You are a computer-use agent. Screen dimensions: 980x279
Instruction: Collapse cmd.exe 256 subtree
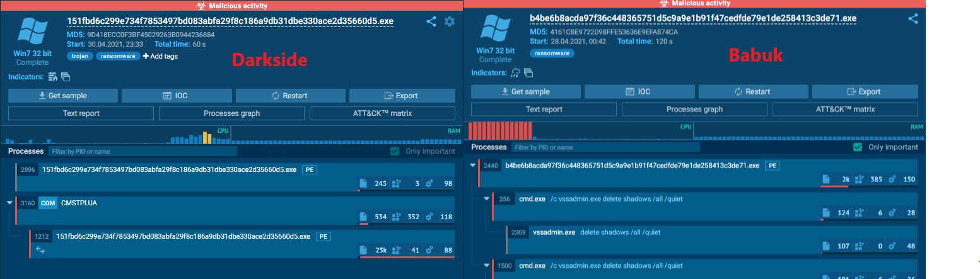487,199
